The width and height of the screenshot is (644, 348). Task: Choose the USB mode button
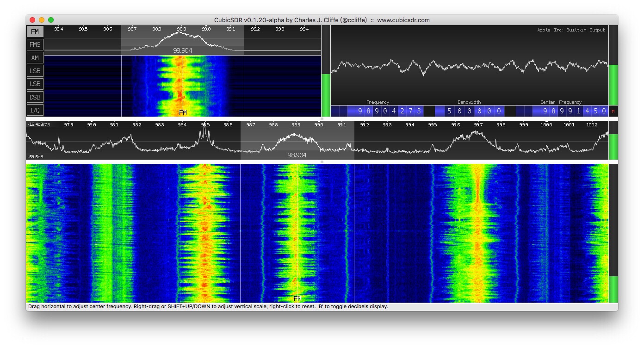click(x=35, y=84)
